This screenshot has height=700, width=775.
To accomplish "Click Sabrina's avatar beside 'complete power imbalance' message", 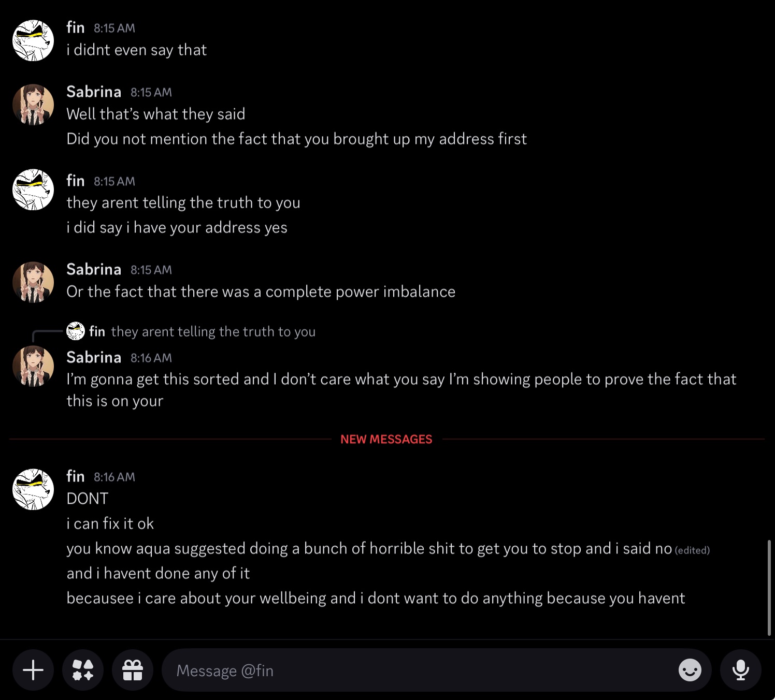I will (33, 282).
